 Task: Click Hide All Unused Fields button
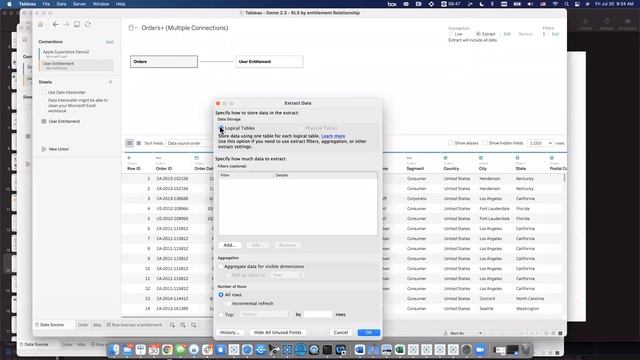(x=278, y=333)
